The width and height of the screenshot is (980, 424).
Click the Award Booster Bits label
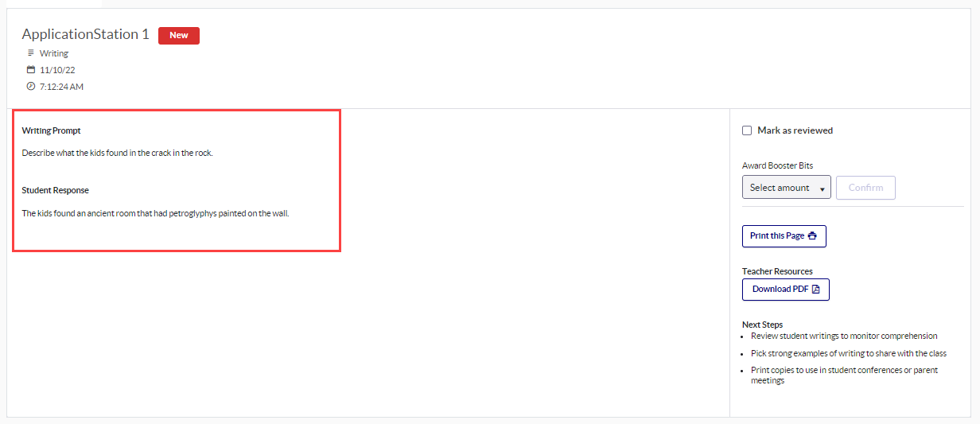coord(777,165)
